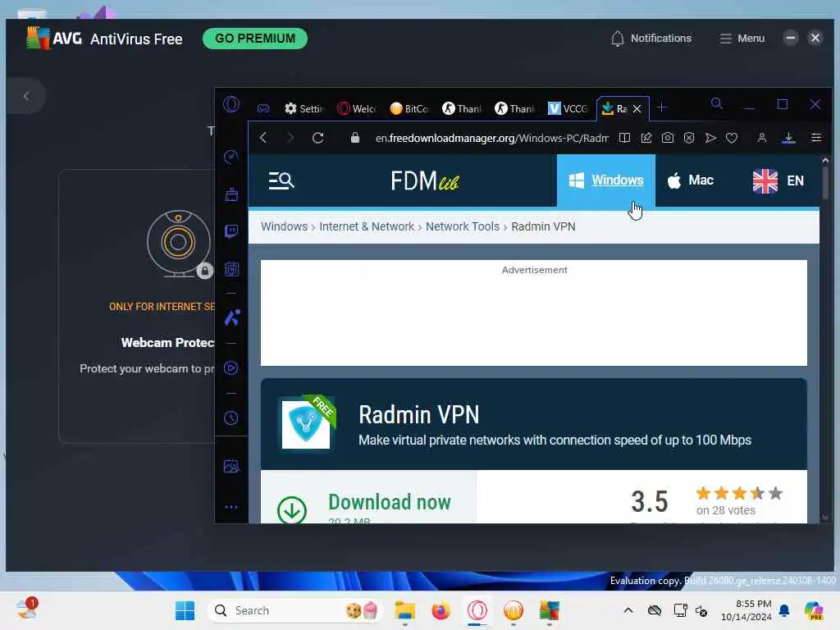Viewport: 840px width, 630px height.
Task: Open the AVG icon on the taskbar
Action: (549, 610)
